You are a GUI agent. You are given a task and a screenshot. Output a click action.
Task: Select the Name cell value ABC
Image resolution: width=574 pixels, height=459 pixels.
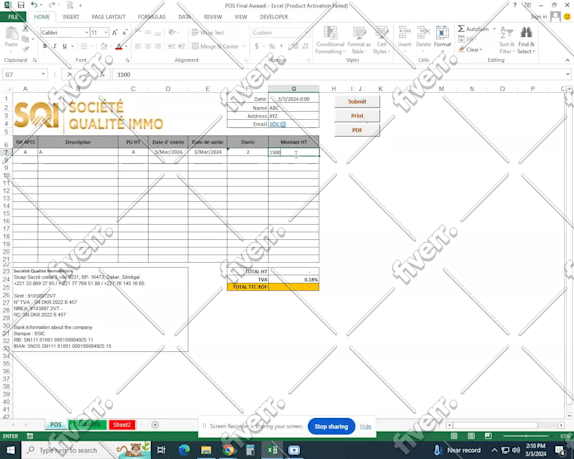tap(294, 108)
